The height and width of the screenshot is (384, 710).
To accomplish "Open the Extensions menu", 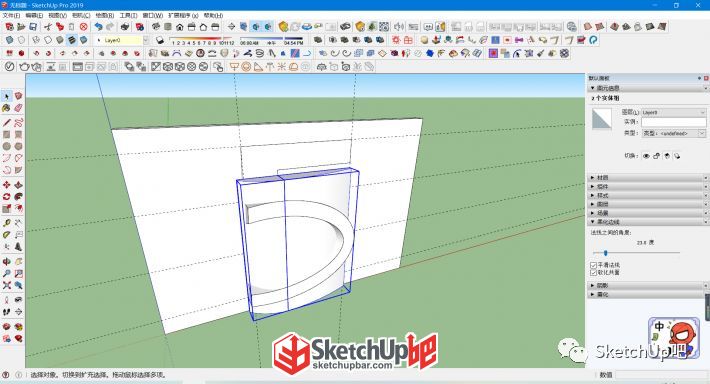I will pos(183,15).
